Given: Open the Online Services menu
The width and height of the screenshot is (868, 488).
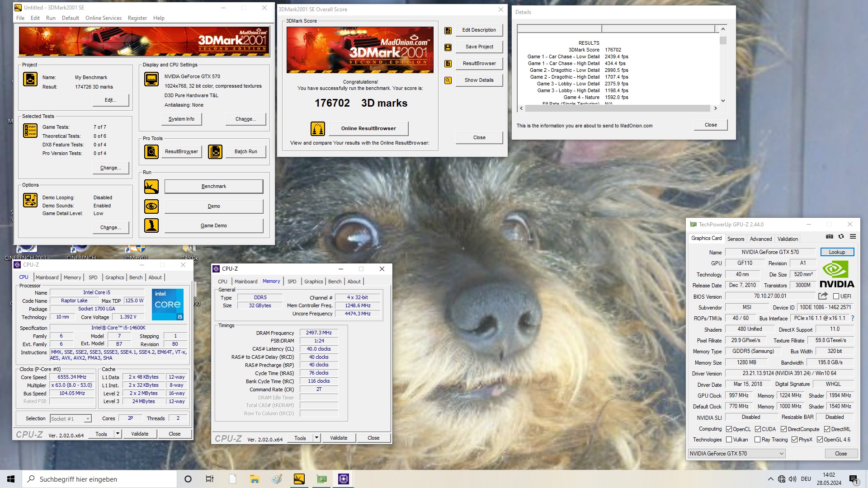Looking at the screenshot, I should pyautogui.click(x=104, y=18).
